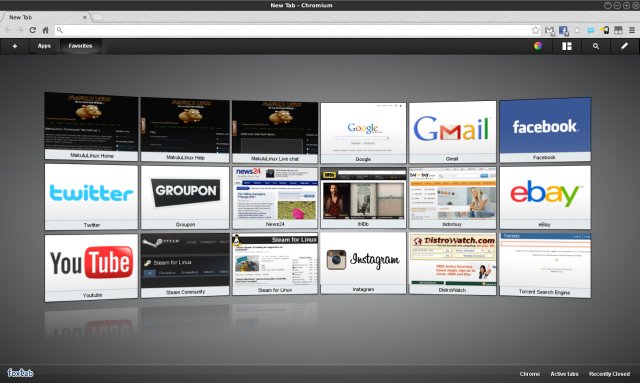Switch to the Favorites tab
The height and width of the screenshot is (383, 640).
coord(80,46)
